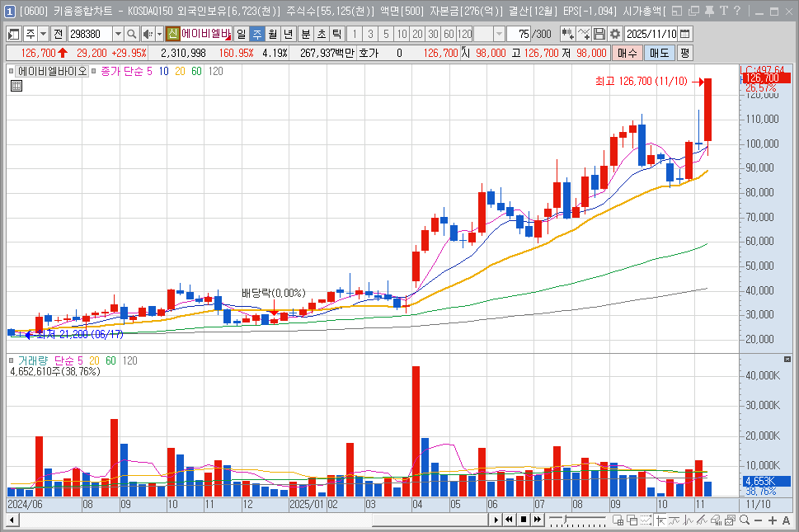The width and height of the screenshot is (799, 532).
Task: Click the 매수 buy button
Action: [x=627, y=53]
